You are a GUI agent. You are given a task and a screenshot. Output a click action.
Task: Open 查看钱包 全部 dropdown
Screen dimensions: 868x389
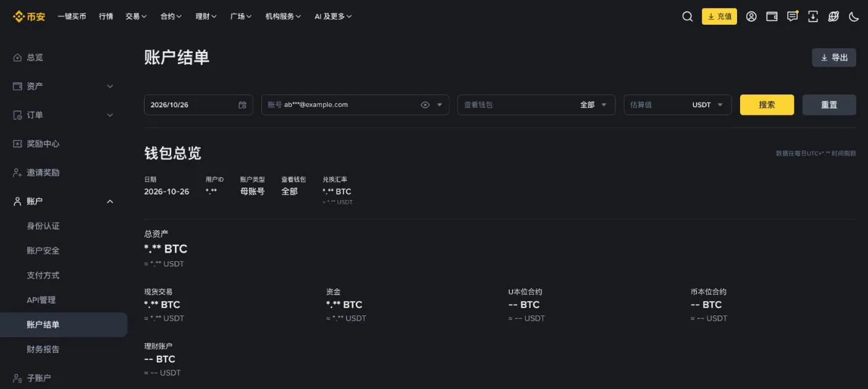[x=536, y=105]
